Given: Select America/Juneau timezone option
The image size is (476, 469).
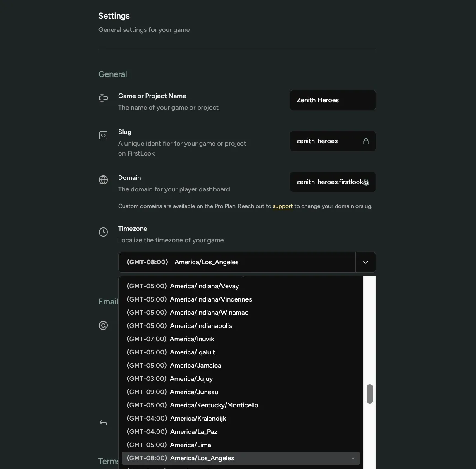Looking at the screenshot, I should pos(194,392).
